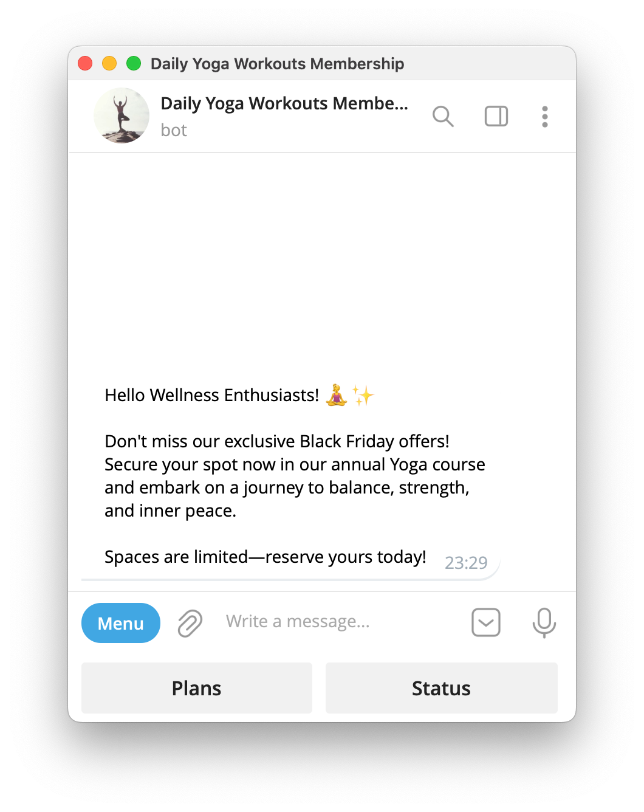Click the Black Friday message bubble text
The width and height of the screenshot is (644, 812).
point(295,476)
